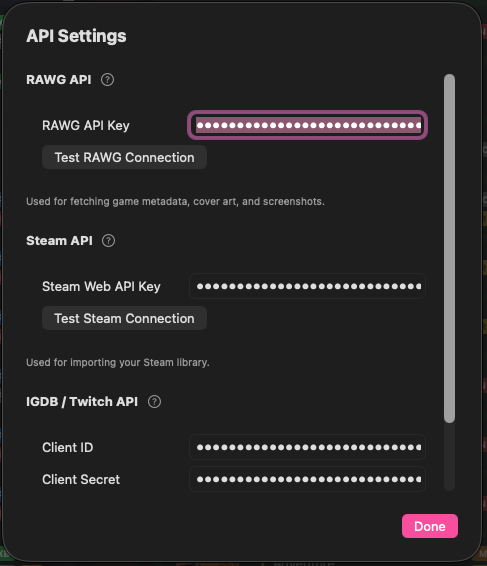Confirm settings with the Done button

point(430,526)
